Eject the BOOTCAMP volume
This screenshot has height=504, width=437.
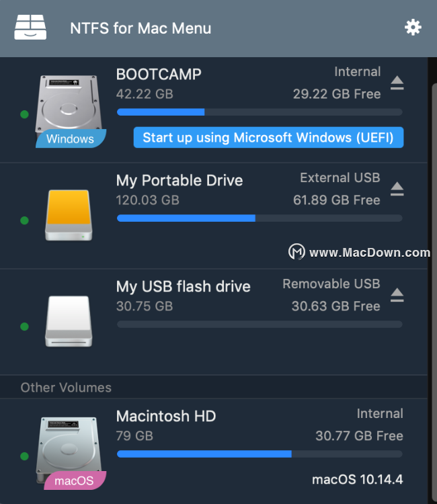click(397, 83)
